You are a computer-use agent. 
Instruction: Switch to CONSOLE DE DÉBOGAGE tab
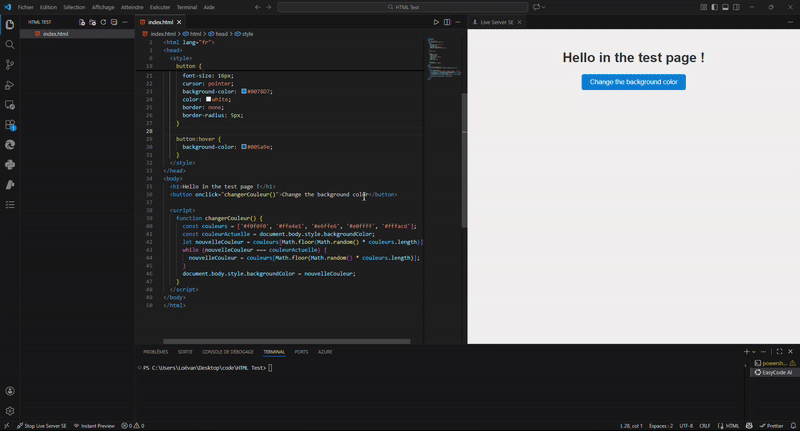(228, 352)
